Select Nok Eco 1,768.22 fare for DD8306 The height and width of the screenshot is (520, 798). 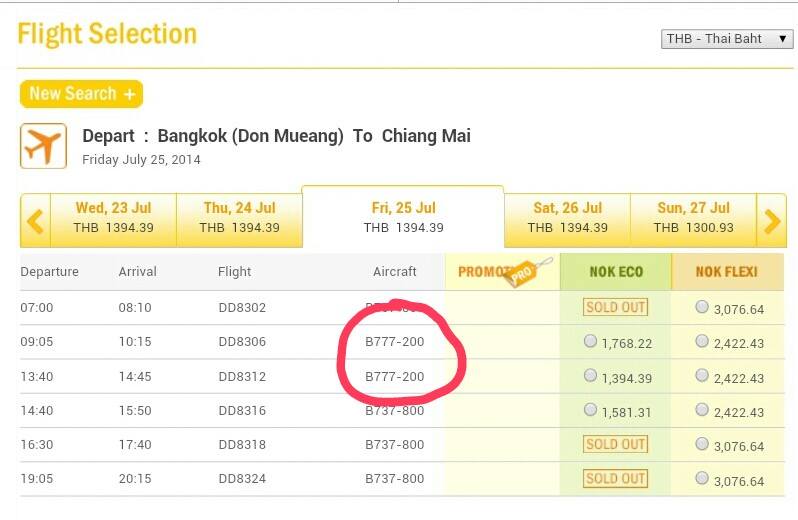[590, 342]
